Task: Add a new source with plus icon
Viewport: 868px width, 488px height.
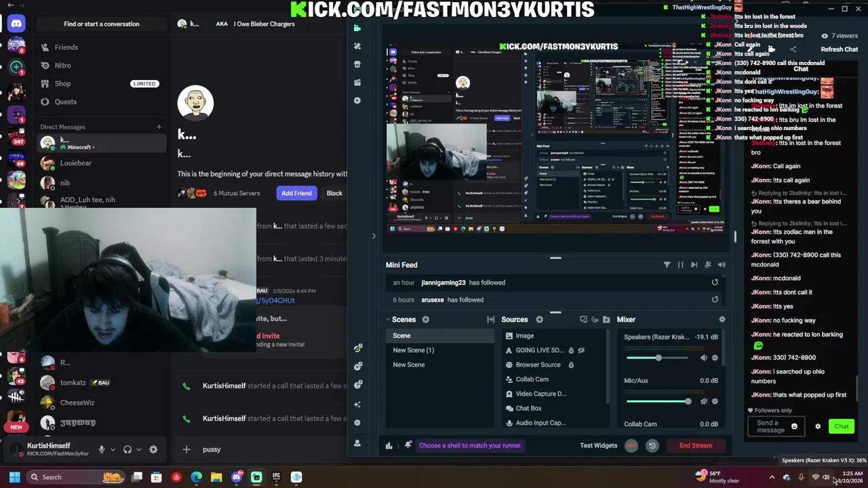Action: (x=539, y=319)
